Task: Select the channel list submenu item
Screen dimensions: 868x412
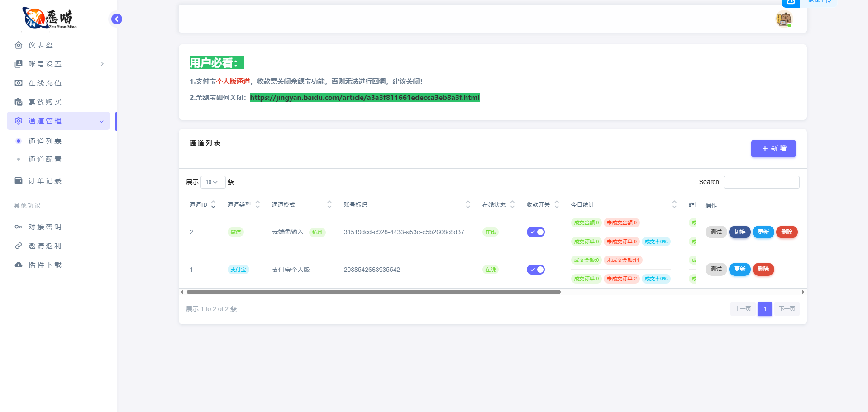Action: [x=45, y=142]
